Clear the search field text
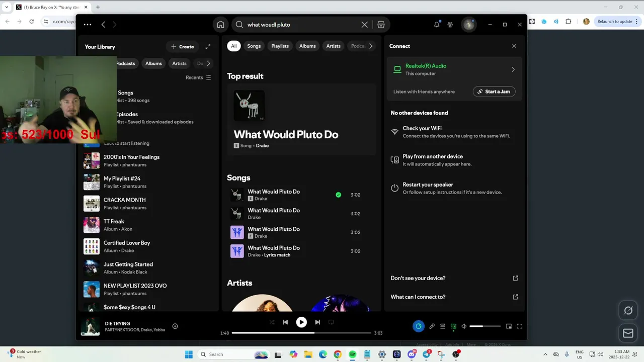Image resolution: width=644 pixels, height=362 pixels. 365,25
